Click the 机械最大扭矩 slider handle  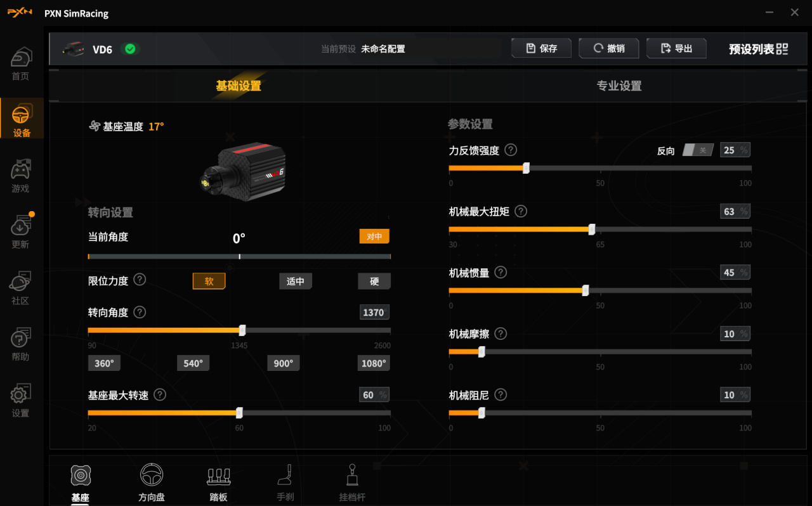point(592,229)
